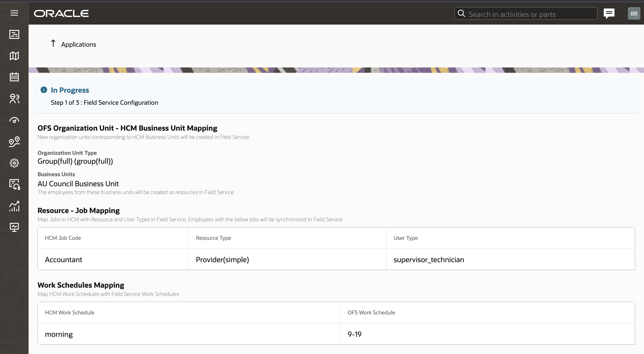The height and width of the screenshot is (354, 644).
Task: Click the In Progress info icon
Action: click(44, 90)
